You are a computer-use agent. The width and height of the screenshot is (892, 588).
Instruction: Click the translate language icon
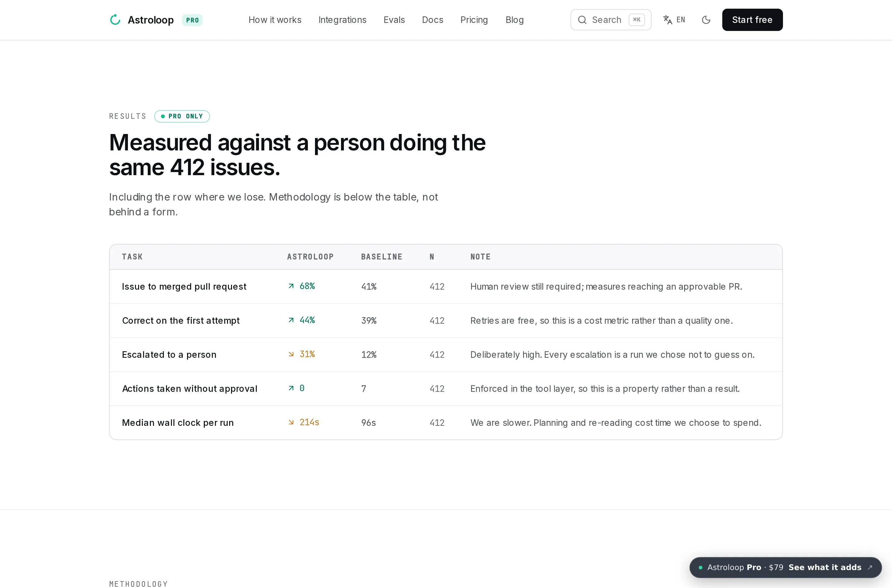point(667,20)
